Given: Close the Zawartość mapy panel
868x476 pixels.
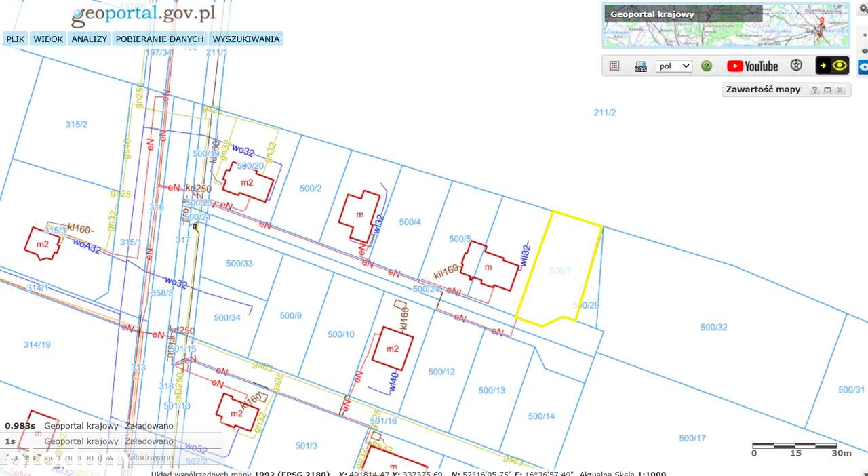Looking at the screenshot, I should (x=840, y=90).
